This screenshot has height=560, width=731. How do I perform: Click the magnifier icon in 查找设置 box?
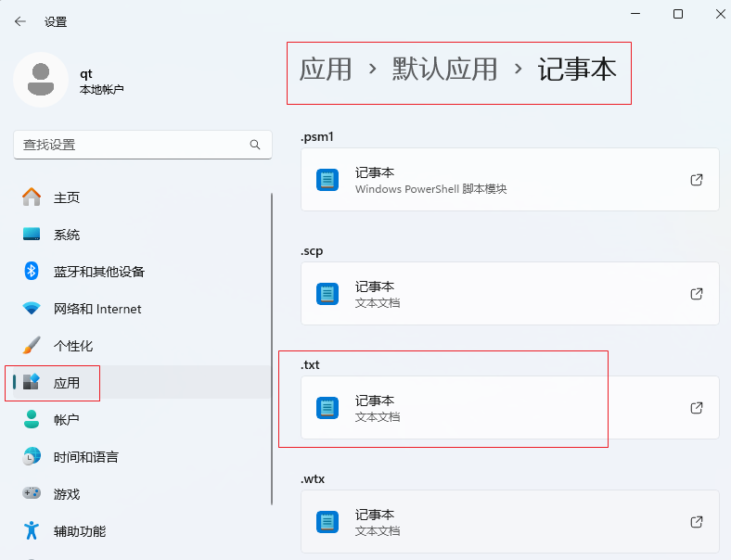[255, 145]
